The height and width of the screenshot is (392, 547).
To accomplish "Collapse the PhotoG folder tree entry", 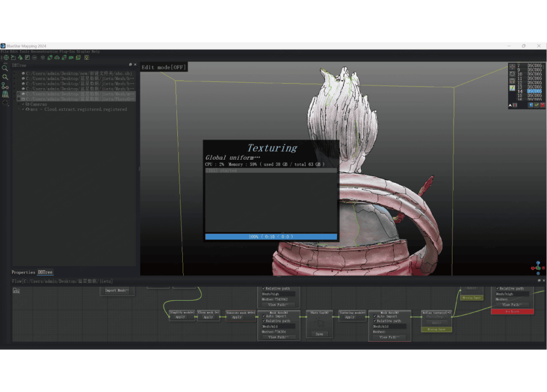I will (14, 99).
